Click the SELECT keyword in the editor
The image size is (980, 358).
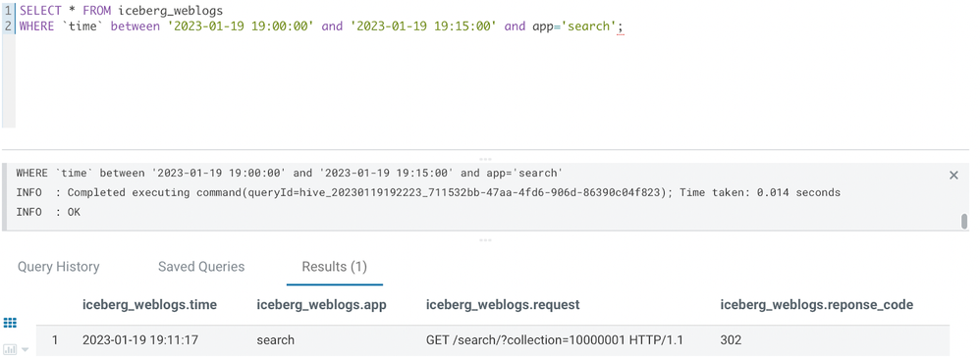point(40,11)
